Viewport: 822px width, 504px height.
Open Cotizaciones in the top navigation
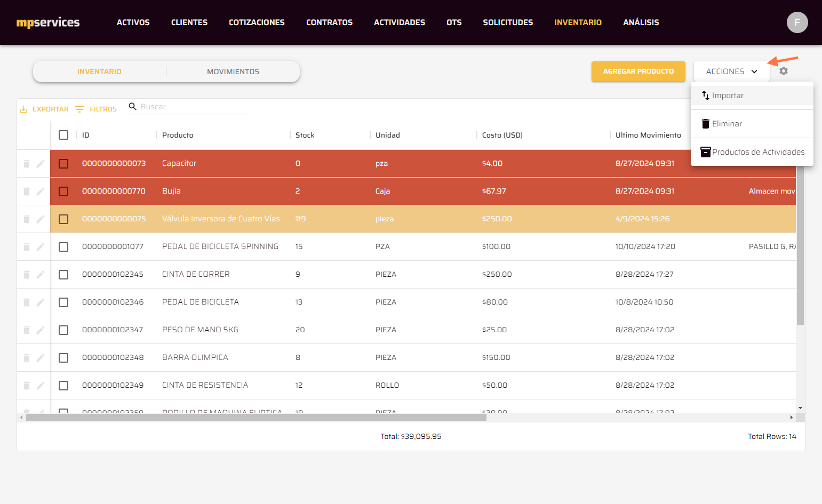tap(257, 22)
